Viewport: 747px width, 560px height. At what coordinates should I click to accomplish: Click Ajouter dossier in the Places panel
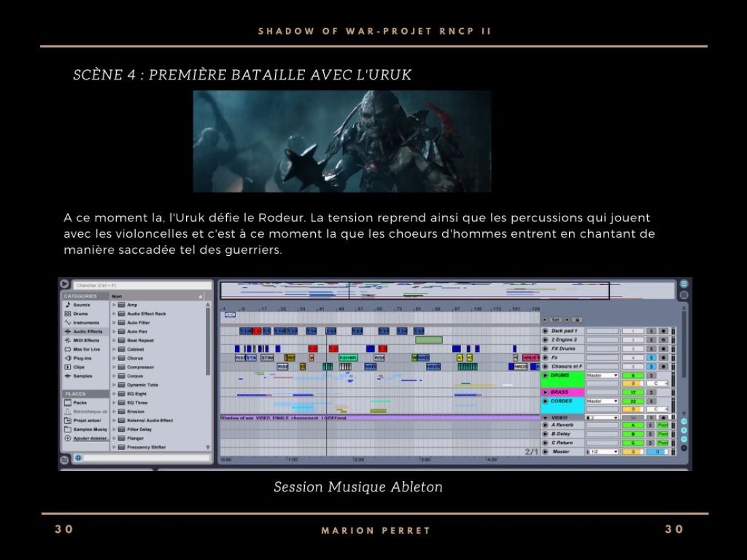click(88, 436)
